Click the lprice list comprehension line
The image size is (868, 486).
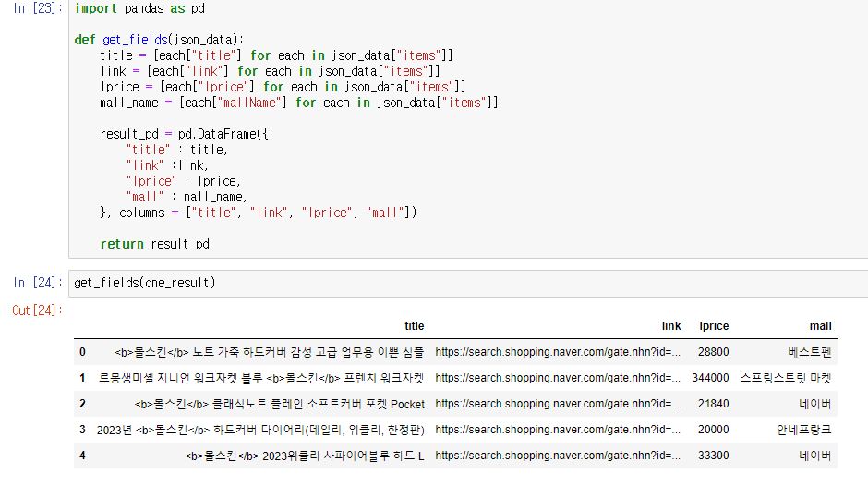pos(283,87)
